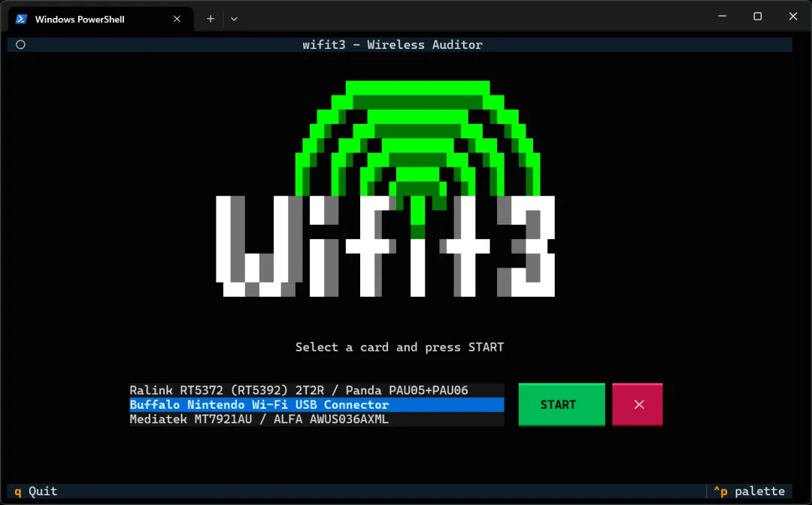Close the Windows PowerShell tab
This screenshot has height=505, width=812.
[x=177, y=19]
